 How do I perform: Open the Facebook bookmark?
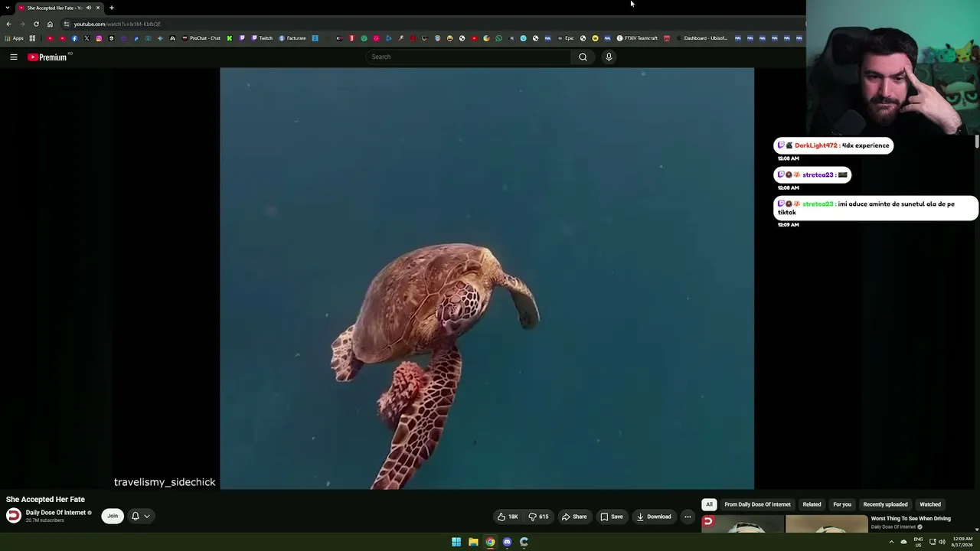click(x=74, y=38)
